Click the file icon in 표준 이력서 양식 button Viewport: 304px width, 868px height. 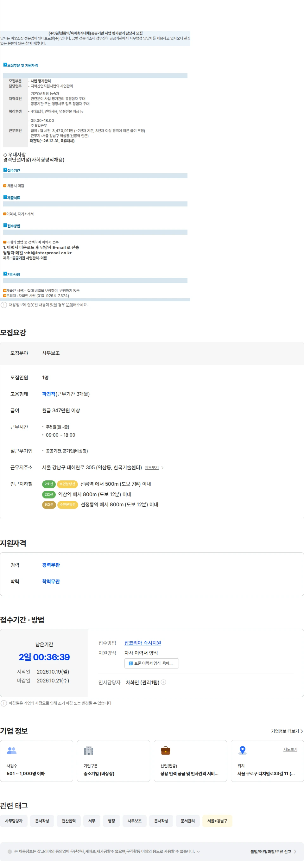(x=131, y=663)
